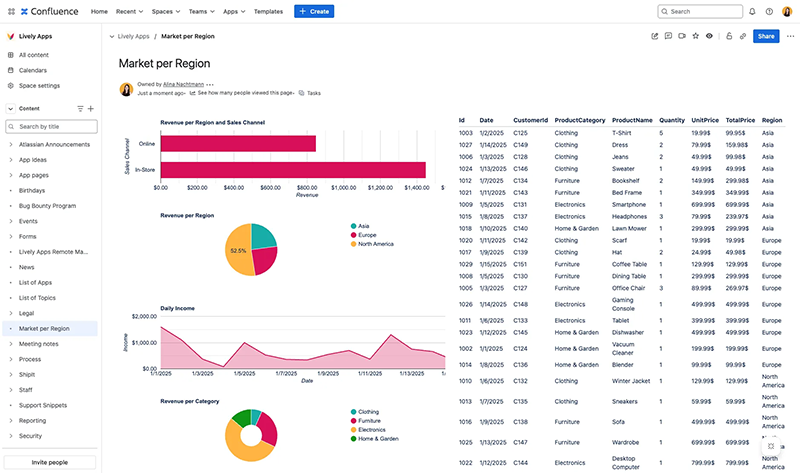Select Market per Region in page tree
This screenshot has height=473, width=800.
click(x=50, y=329)
